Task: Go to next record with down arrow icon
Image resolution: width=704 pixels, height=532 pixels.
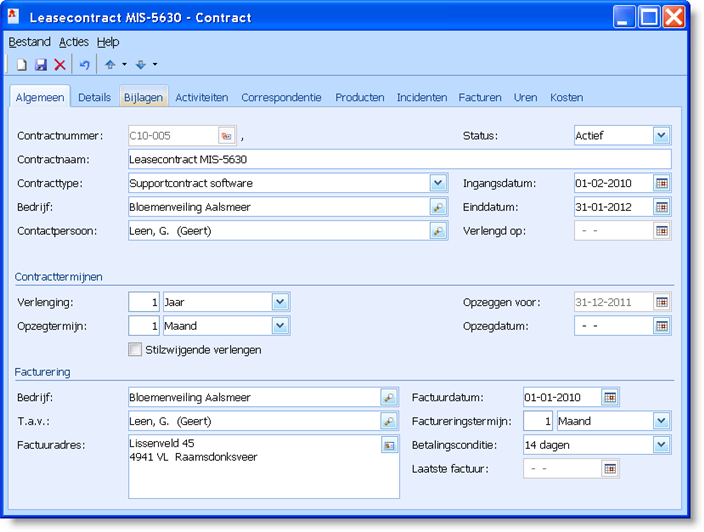Action: (141, 65)
